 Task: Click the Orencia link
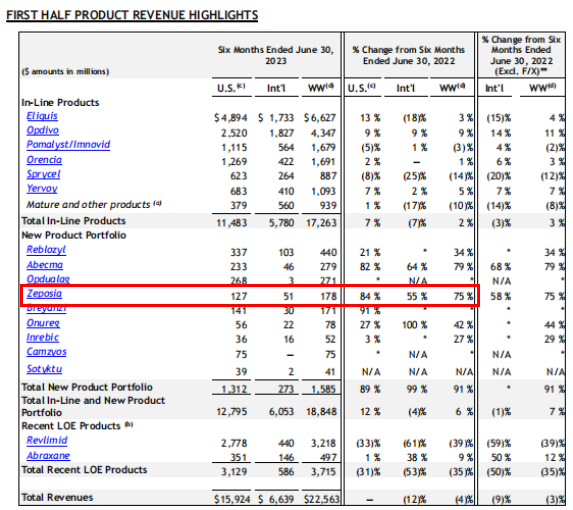[44, 160]
